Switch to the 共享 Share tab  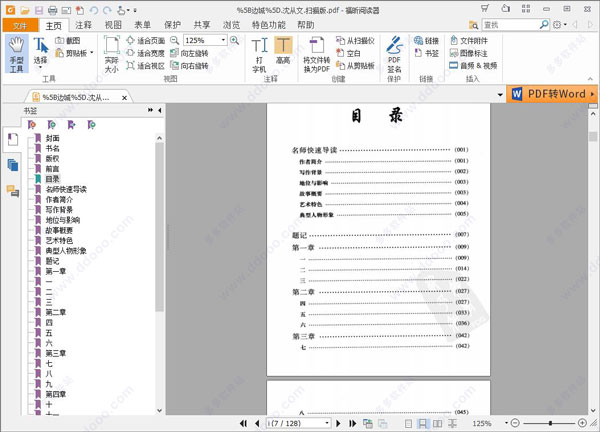click(202, 25)
